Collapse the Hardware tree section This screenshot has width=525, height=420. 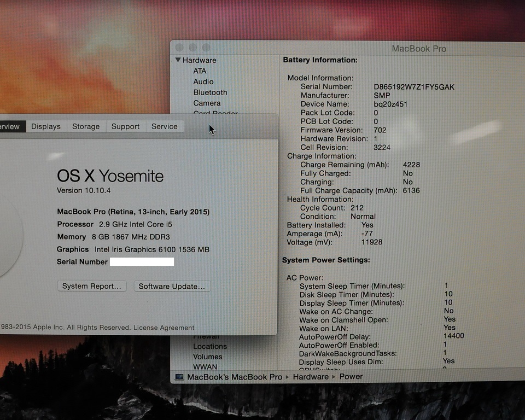click(178, 60)
